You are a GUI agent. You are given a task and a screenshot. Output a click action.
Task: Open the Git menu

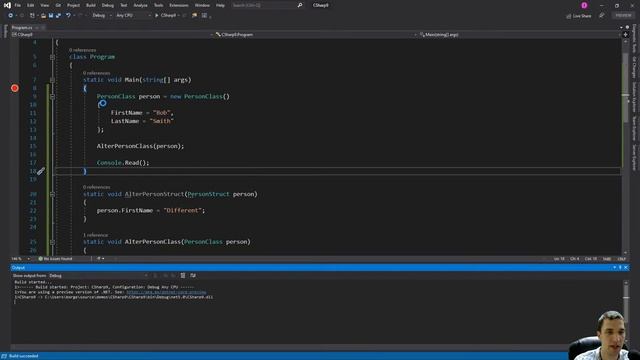[58, 5]
